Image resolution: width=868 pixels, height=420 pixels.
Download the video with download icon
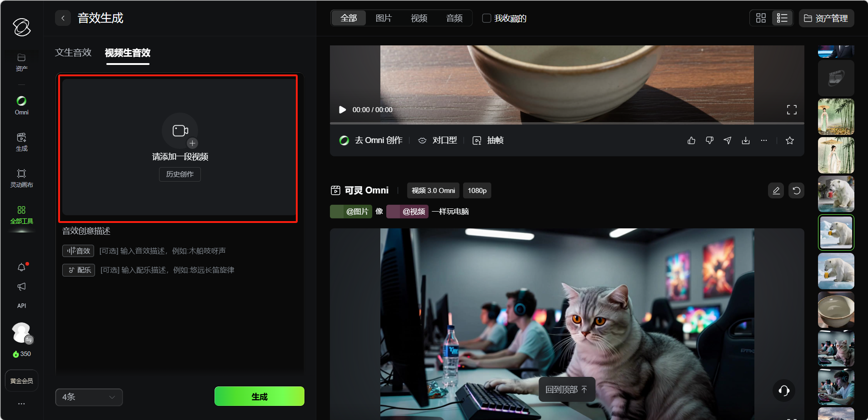[746, 141]
